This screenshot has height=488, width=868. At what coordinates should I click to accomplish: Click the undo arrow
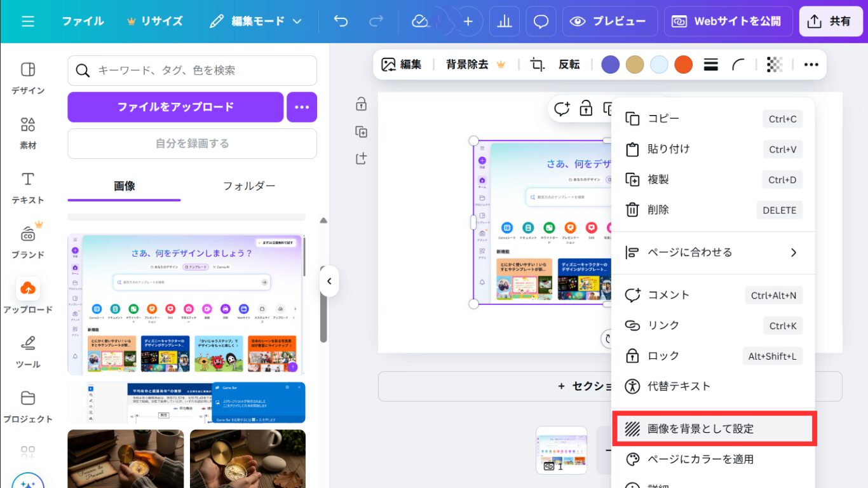point(341,22)
